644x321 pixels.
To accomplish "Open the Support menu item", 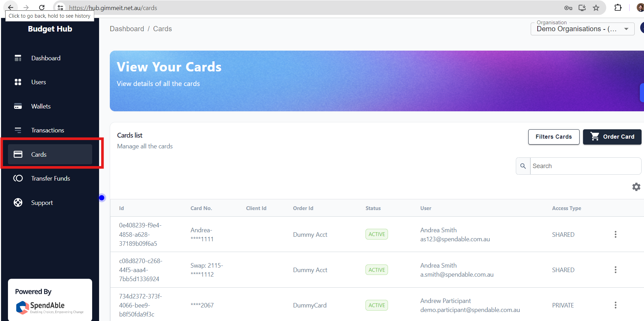I will pos(50,202).
